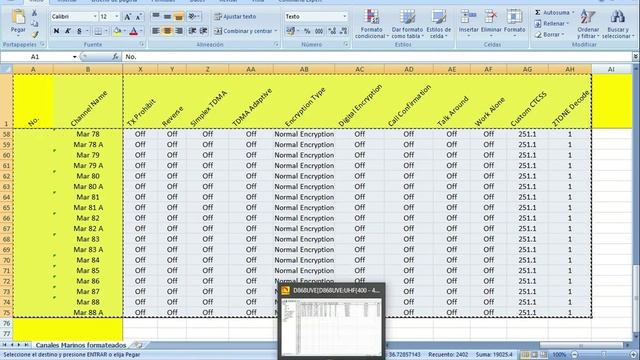This screenshot has width=640, height=360.
Task: Toggle left horizontal text alignment
Action: [x=156, y=31]
